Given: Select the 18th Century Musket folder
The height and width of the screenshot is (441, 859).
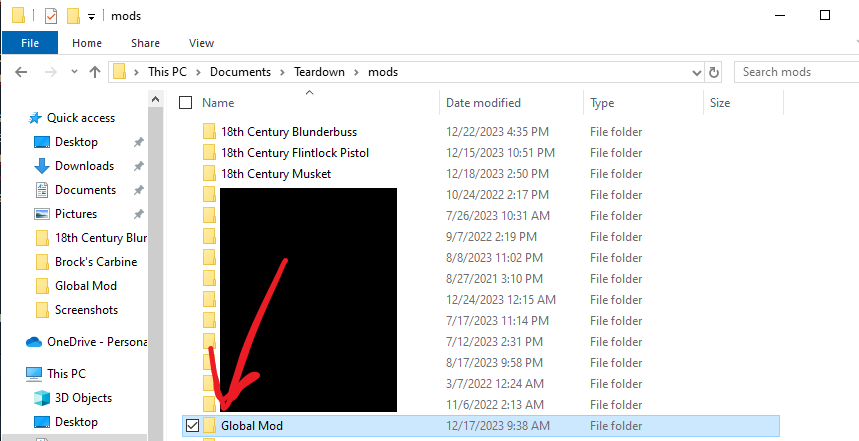Looking at the screenshot, I should (276, 174).
